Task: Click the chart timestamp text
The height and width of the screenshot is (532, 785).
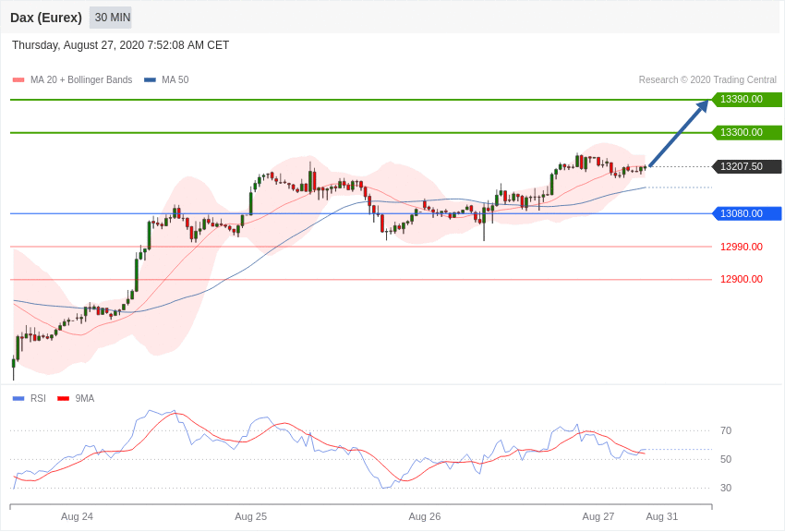Action: [120, 45]
